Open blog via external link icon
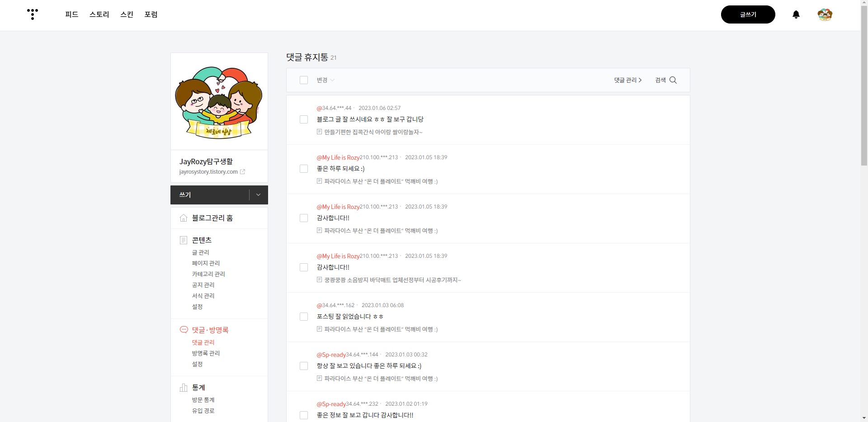This screenshot has width=868, height=422. (x=242, y=172)
